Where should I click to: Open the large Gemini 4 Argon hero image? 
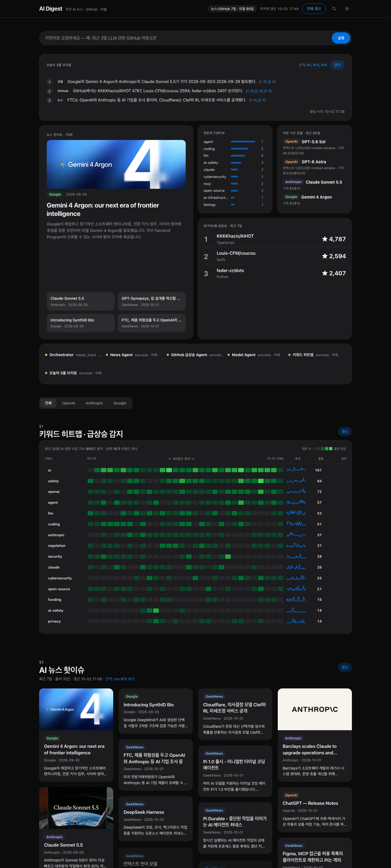click(x=116, y=164)
